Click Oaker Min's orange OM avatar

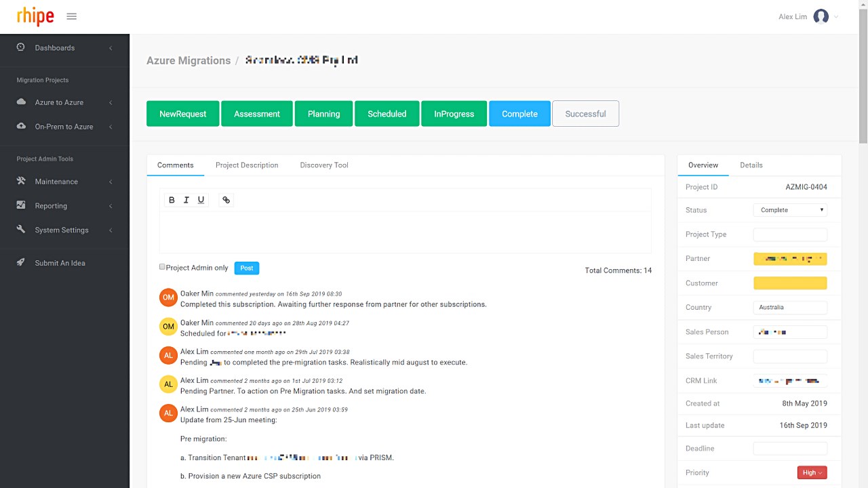[168, 298]
